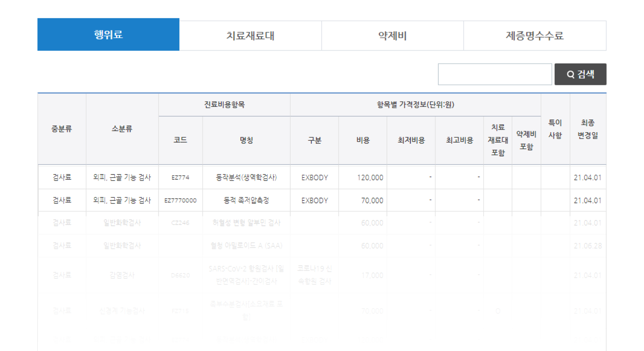Click the 코드 column header
This screenshot has height=351, width=644.
tap(180, 140)
